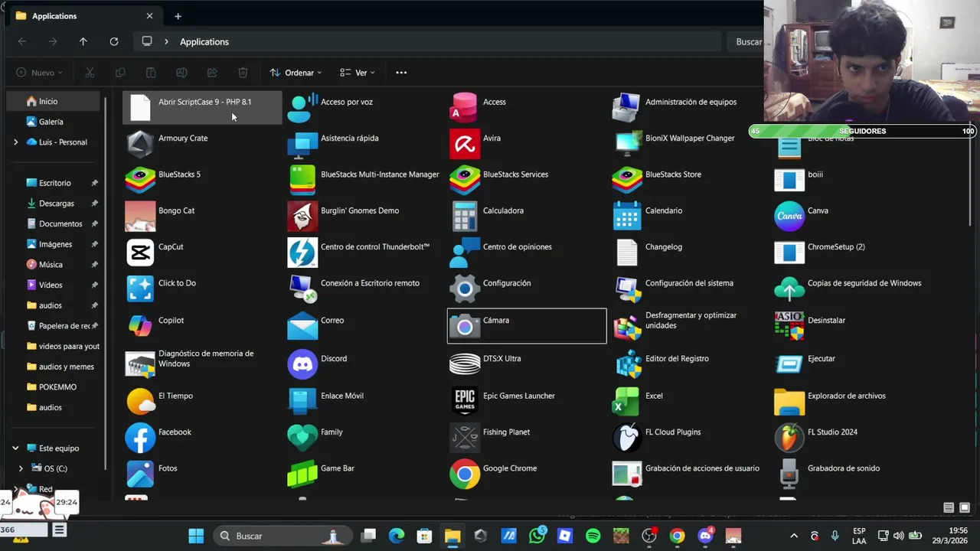Screen dimensions: 980x551
Task: Go to Inicio in navigation pane
Action: point(53,101)
